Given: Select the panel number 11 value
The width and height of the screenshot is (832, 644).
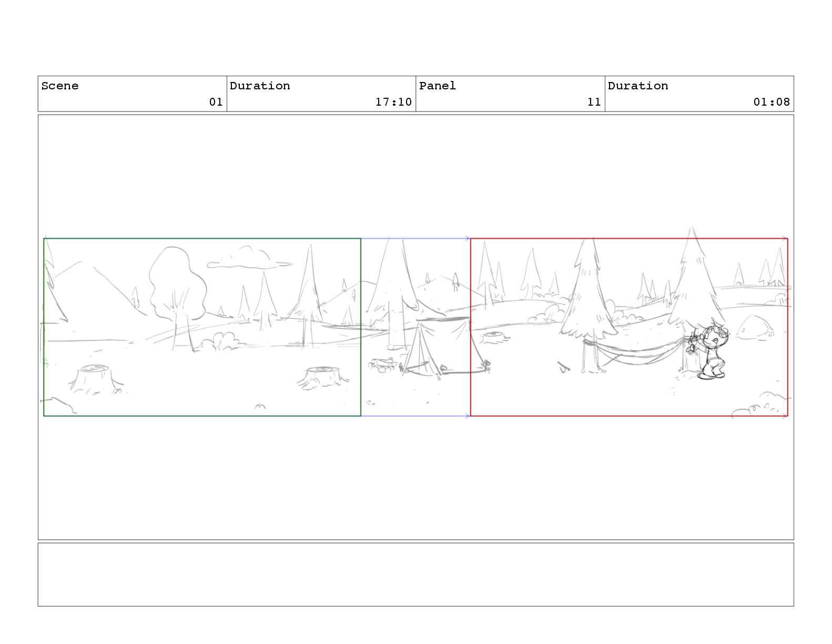Looking at the screenshot, I should pyautogui.click(x=594, y=102).
